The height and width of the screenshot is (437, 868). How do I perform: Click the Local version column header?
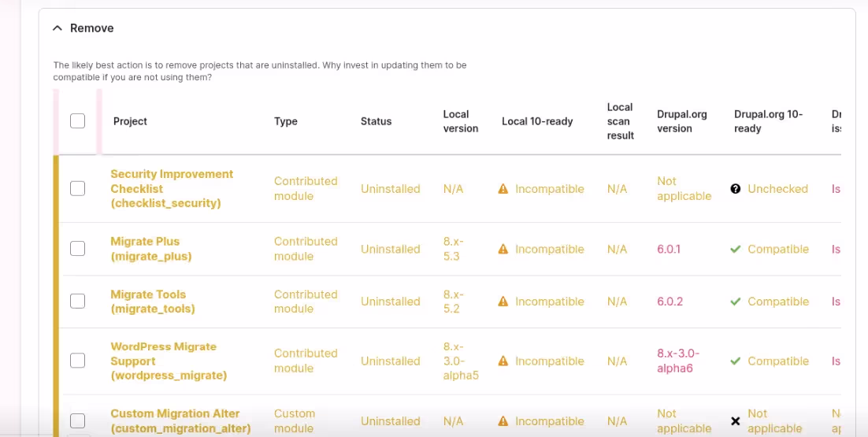click(461, 121)
